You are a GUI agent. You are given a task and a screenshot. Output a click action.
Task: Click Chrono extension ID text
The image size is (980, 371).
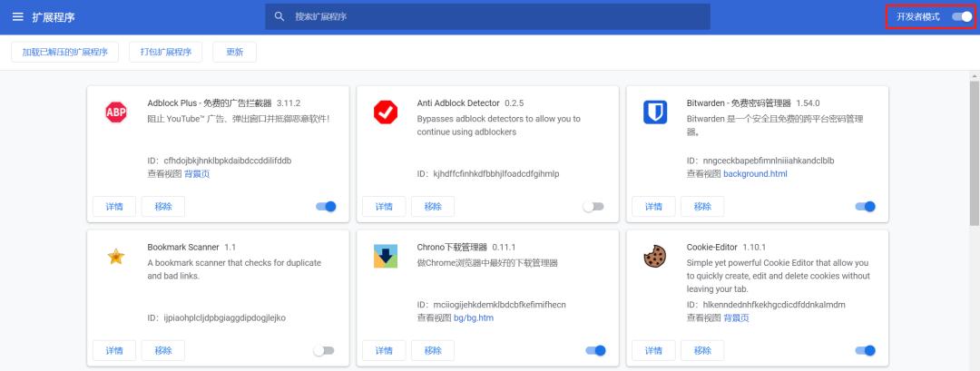point(491,305)
